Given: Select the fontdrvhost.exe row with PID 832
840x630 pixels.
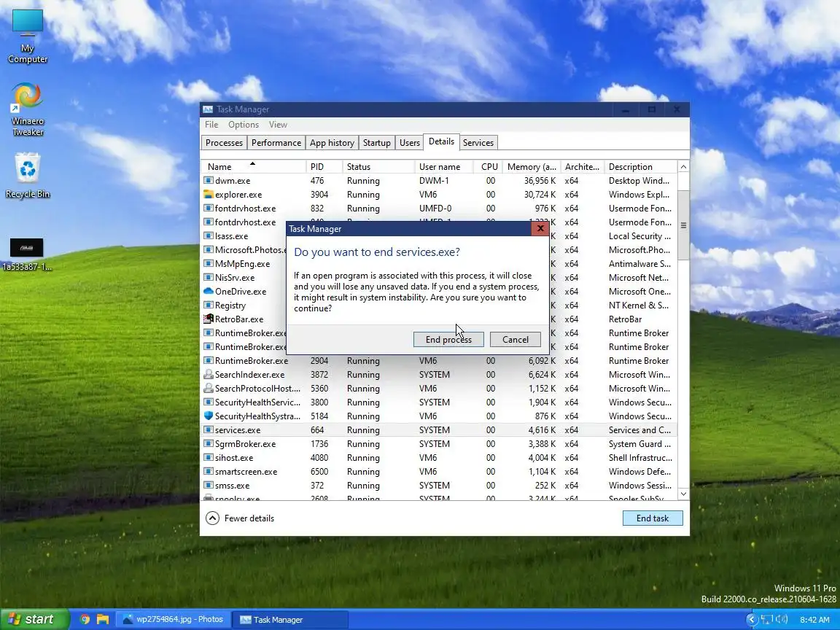Looking at the screenshot, I should tap(439, 209).
